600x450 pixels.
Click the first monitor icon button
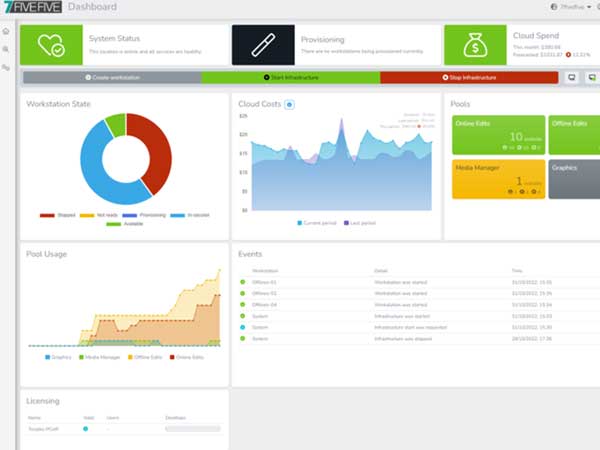tap(572, 77)
